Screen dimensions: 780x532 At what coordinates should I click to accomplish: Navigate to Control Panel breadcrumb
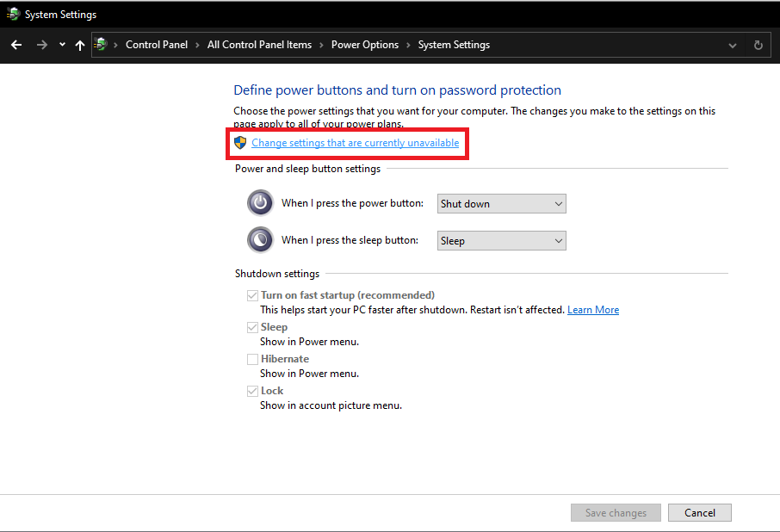pos(156,45)
